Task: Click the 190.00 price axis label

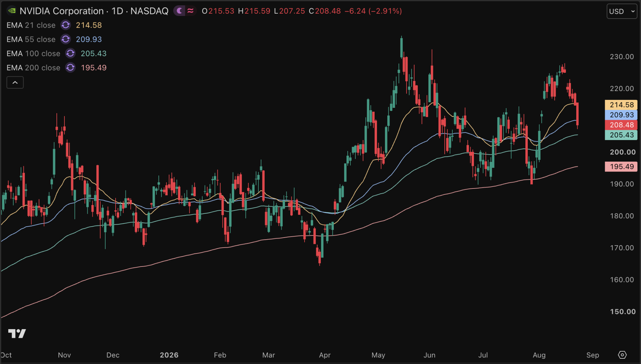Action: pos(622,184)
